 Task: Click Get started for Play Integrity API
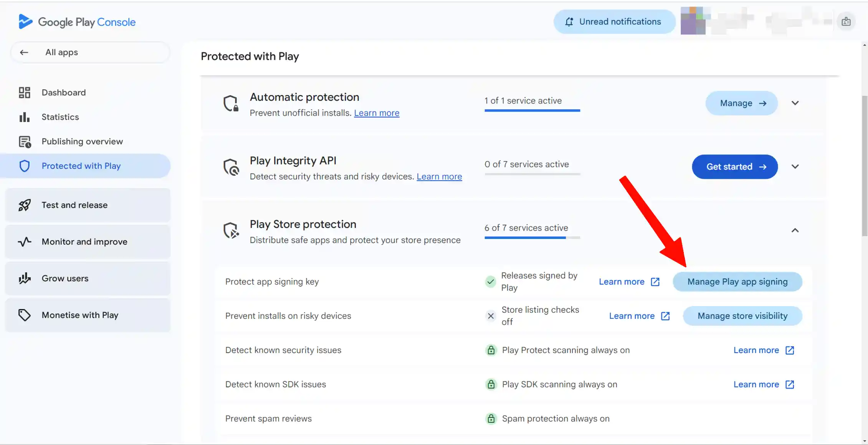(735, 167)
